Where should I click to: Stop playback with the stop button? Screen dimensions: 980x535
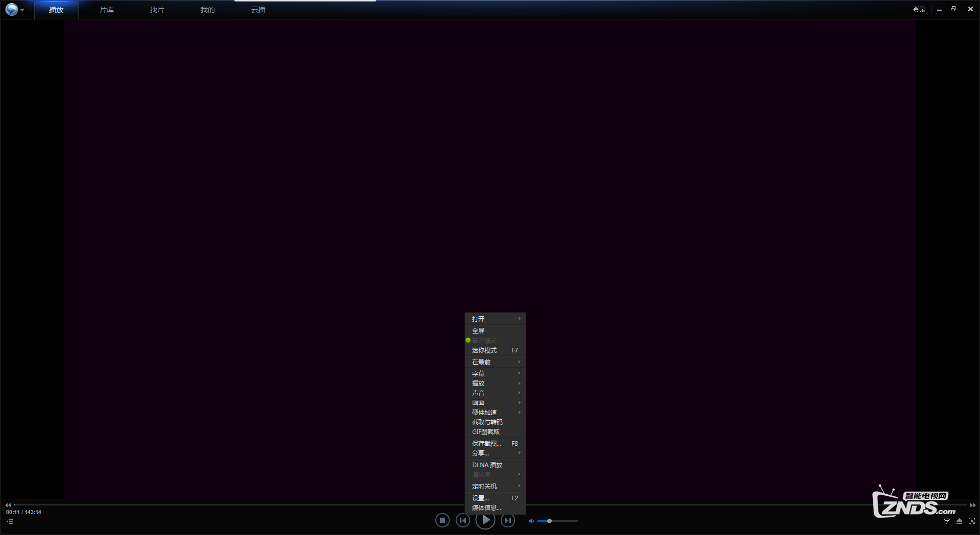443,520
